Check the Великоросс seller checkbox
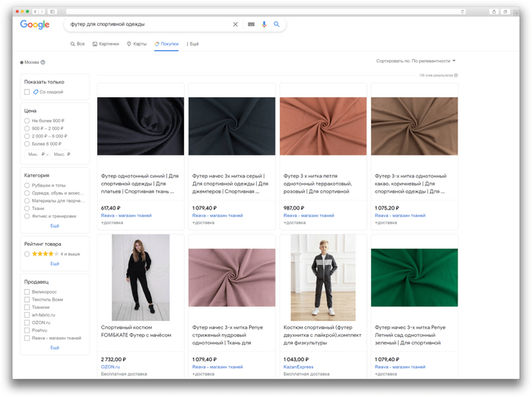Image resolution: width=532 pixels, height=397 pixels. point(27,291)
